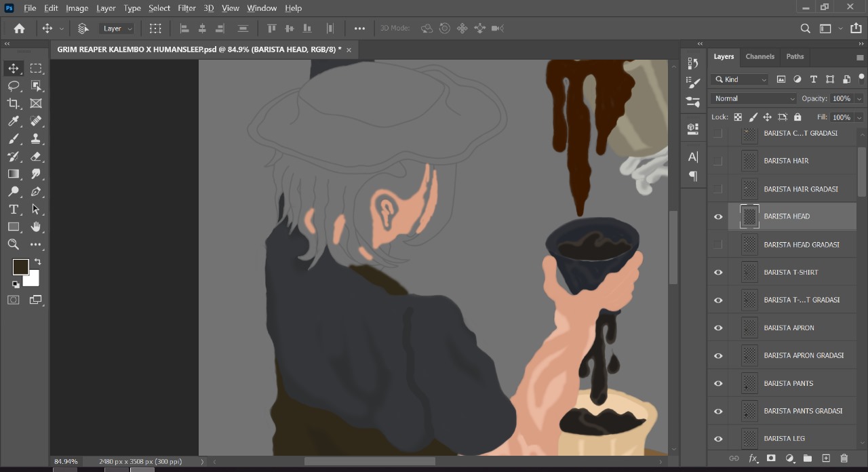The width and height of the screenshot is (868, 472).
Task: Select the BARISTA T-SHIRT layer name
Action: tap(791, 273)
